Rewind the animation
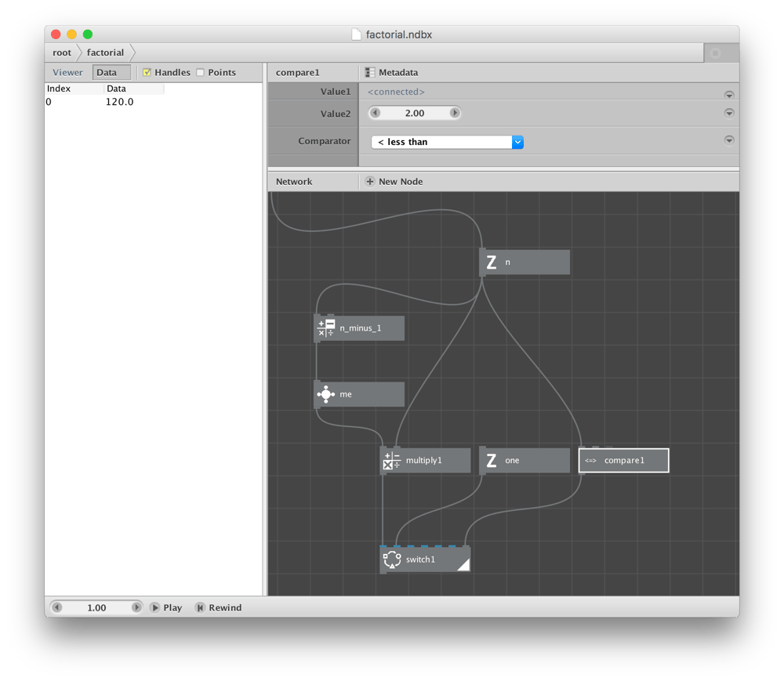784x681 pixels. pos(219,607)
